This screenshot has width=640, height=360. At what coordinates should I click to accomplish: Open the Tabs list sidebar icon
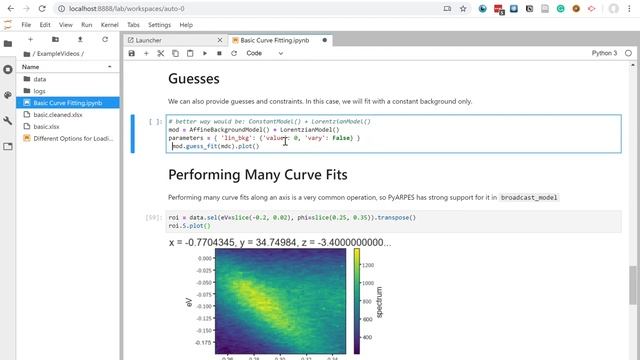click(x=8, y=146)
